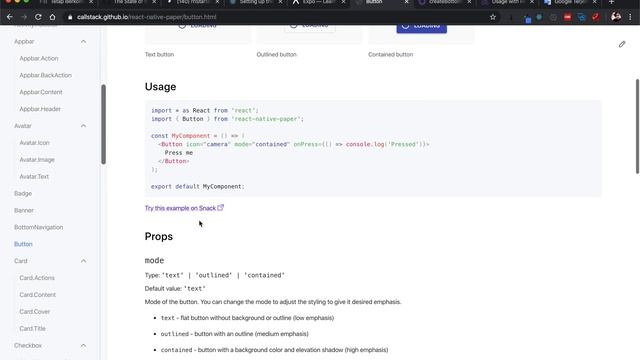Open Appbar.Content in sidebar
Image resolution: width=640 pixels, height=360 pixels.
point(41,92)
